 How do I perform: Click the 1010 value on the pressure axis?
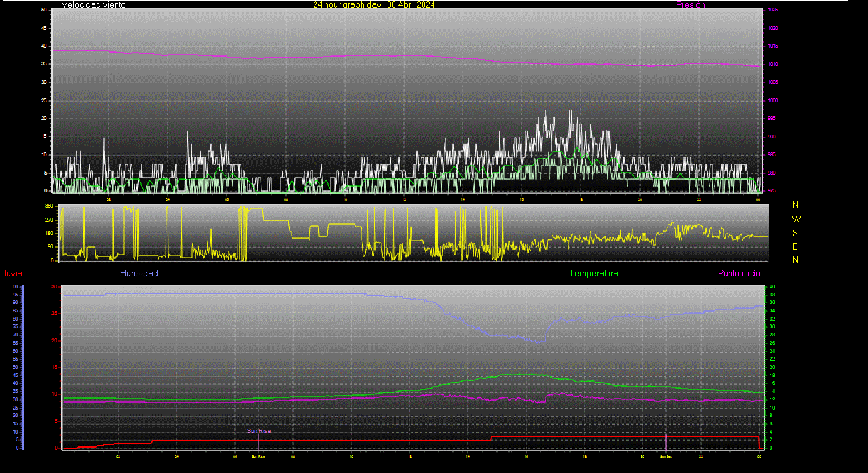772,65
